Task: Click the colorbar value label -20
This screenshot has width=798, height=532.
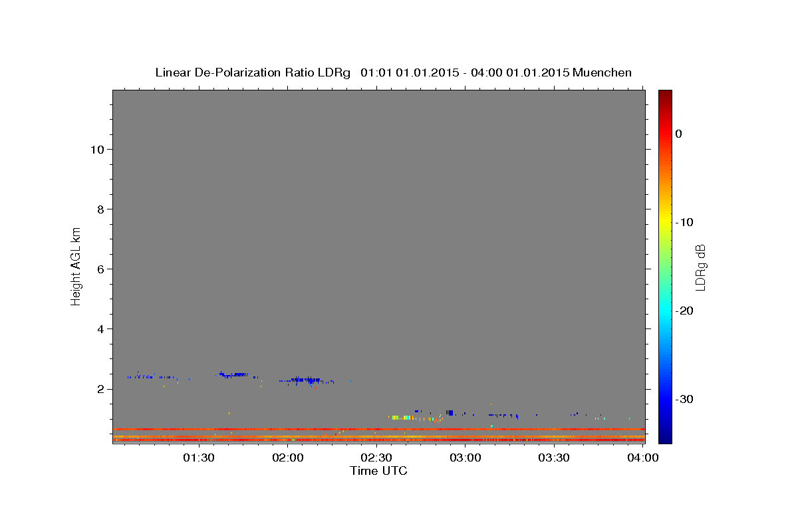Action: click(x=684, y=311)
